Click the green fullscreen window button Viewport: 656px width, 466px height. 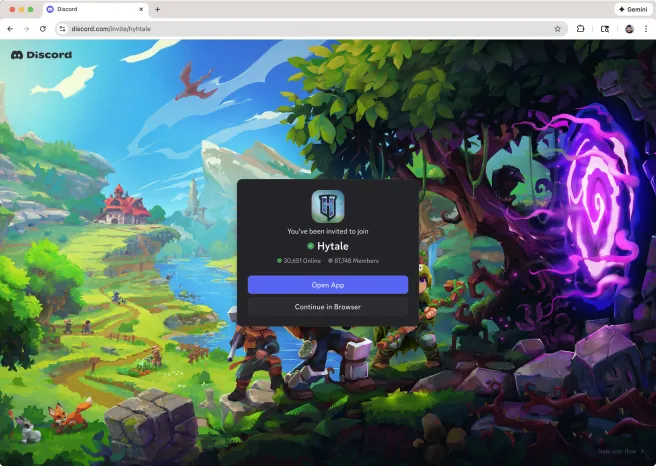coord(31,9)
